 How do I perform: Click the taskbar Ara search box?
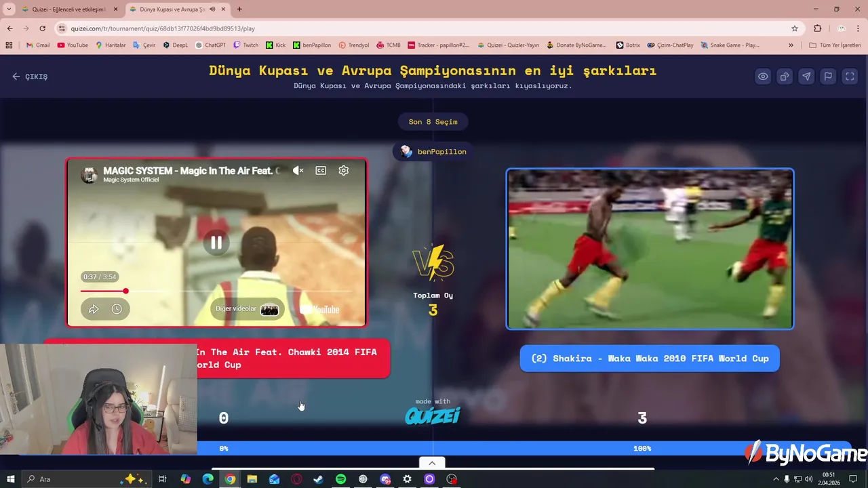(85, 479)
